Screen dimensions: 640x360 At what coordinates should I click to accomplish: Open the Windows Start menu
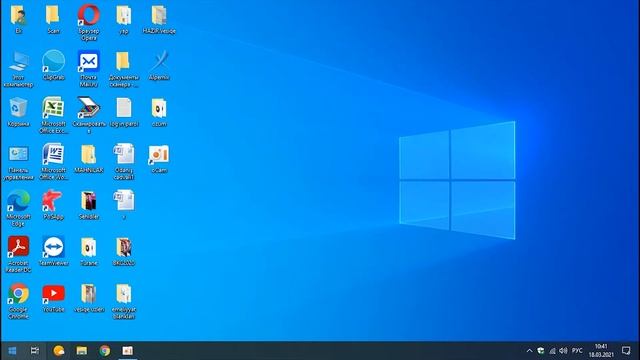tap(12, 351)
